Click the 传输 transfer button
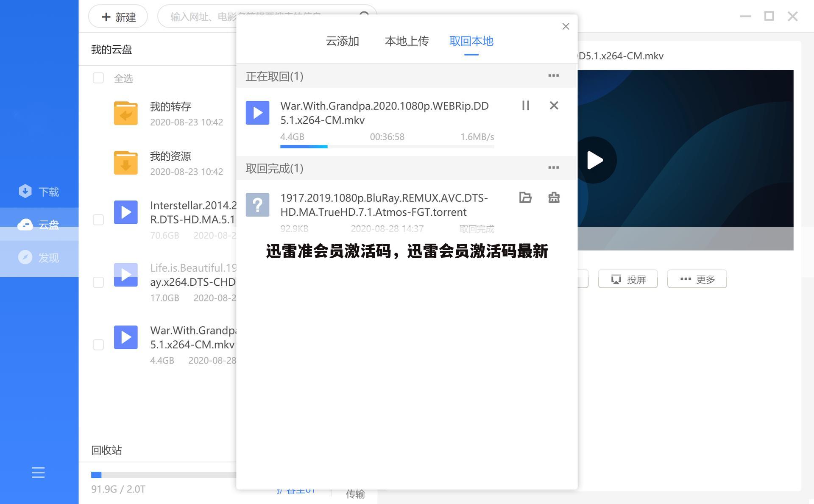 (355, 494)
